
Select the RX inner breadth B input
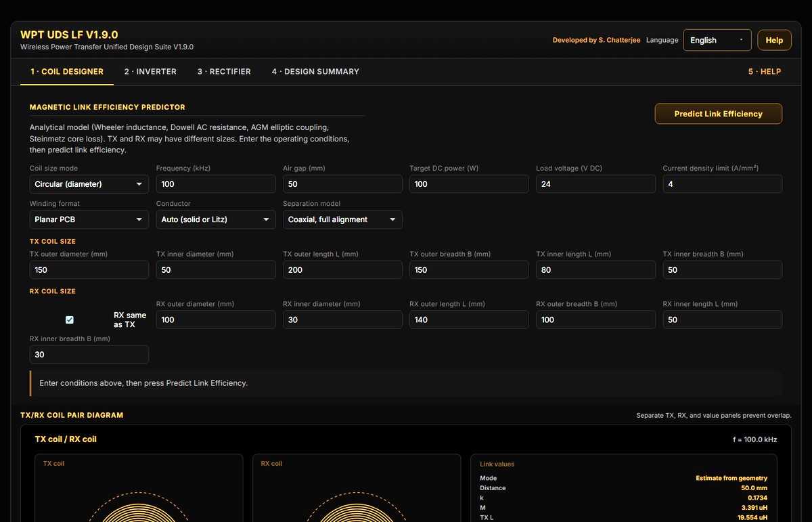pos(89,354)
